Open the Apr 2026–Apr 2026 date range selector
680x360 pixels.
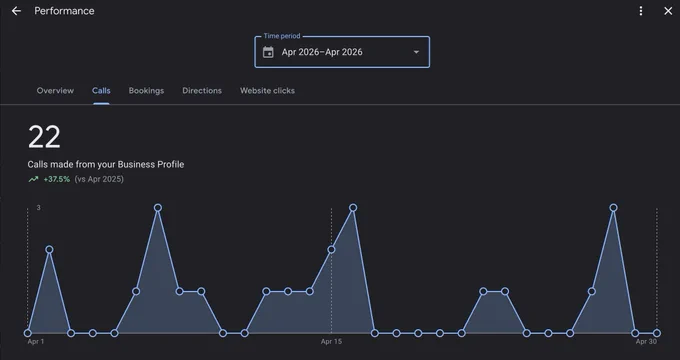pos(342,52)
